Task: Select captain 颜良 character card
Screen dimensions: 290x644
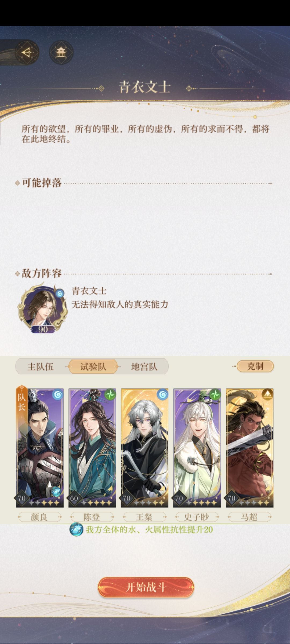Action: [x=40, y=448]
